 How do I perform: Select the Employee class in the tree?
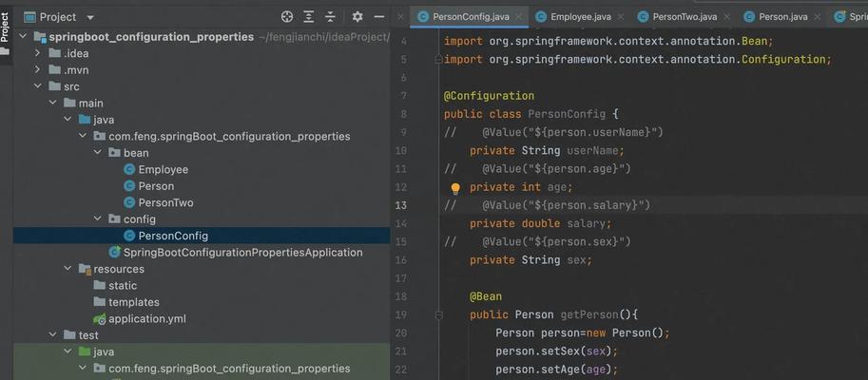click(164, 170)
